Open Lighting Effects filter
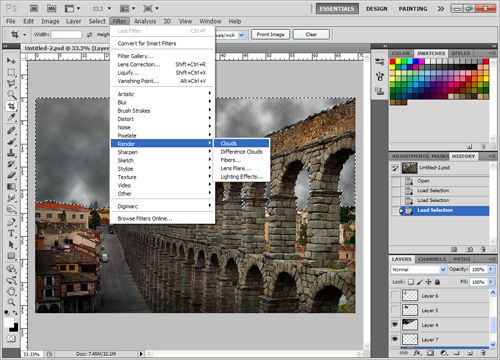 241,177
